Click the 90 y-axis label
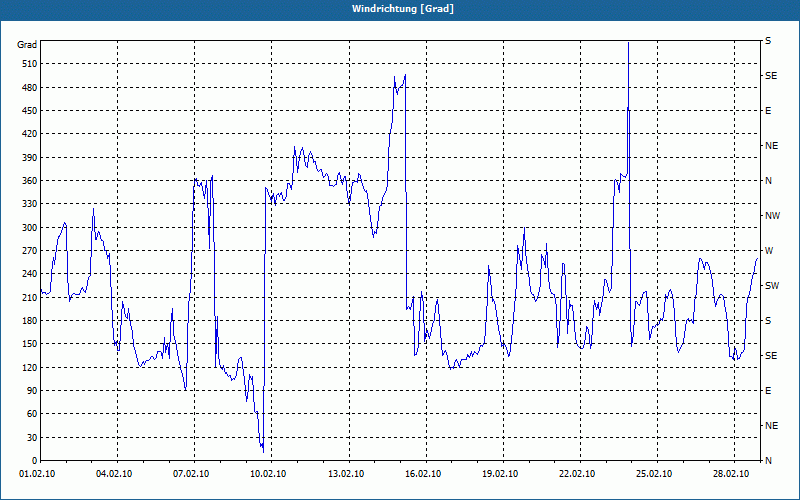 point(32,391)
